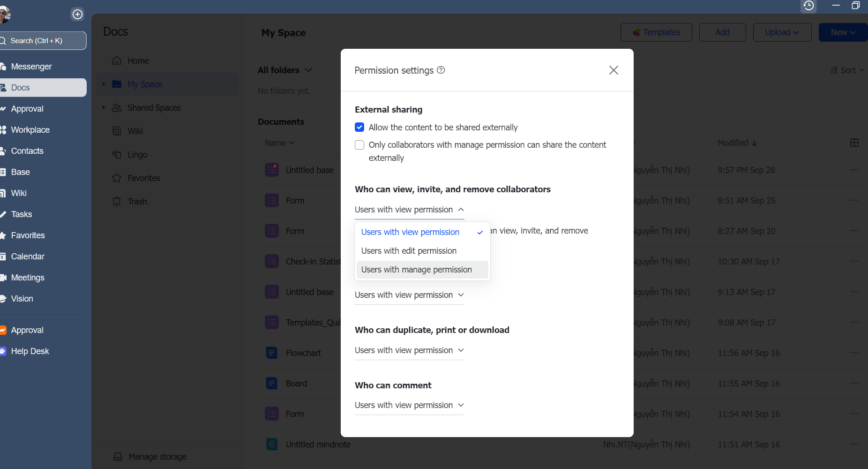Click the Untitled mindnote document icon
This screenshot has width=868, height=469.
[x=272, y=444]
